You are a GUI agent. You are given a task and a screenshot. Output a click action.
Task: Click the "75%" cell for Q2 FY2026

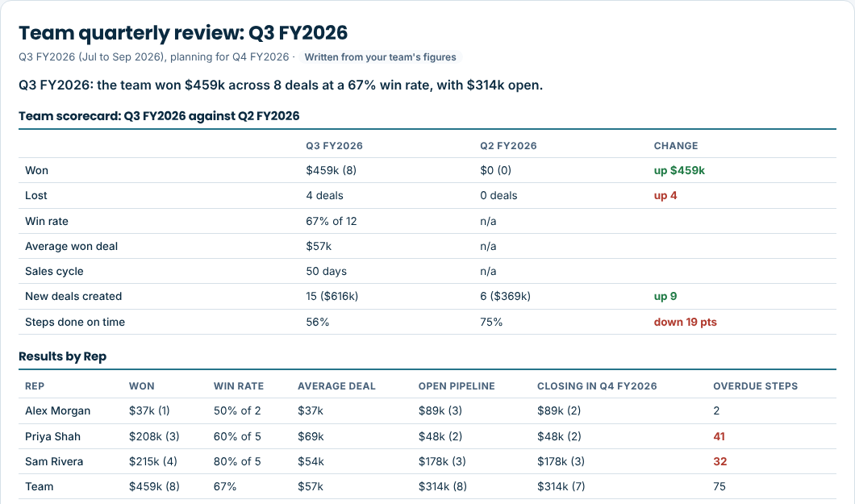pyautogui.click(x=491, y=322)
